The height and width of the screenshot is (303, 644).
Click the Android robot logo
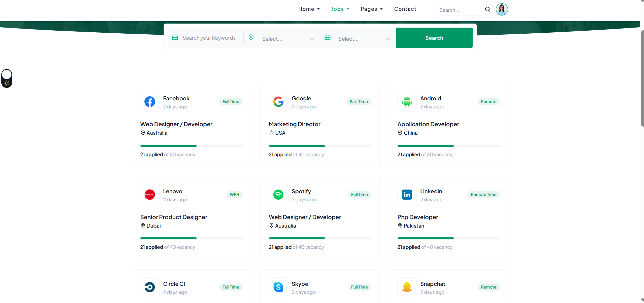point(407,102)
